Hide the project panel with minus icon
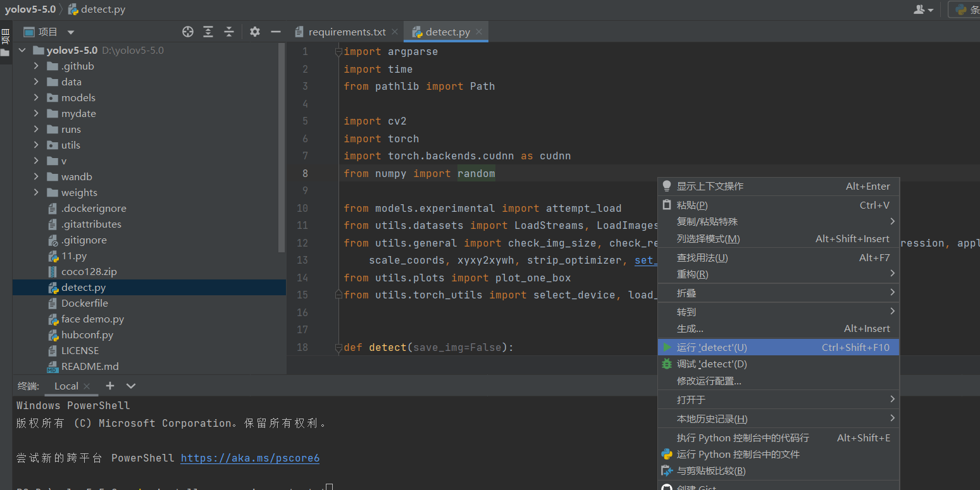Screen dimensions: 980x490 (x=276, y=32)
